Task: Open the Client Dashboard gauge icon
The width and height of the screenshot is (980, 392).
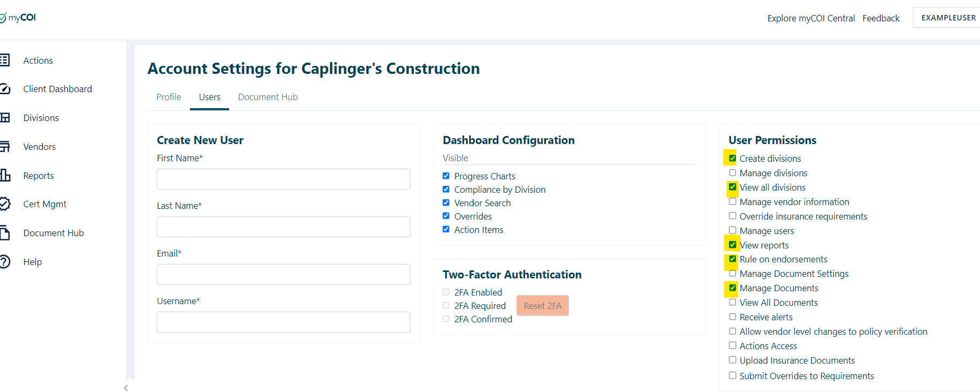Action: (x=5, y=89)
